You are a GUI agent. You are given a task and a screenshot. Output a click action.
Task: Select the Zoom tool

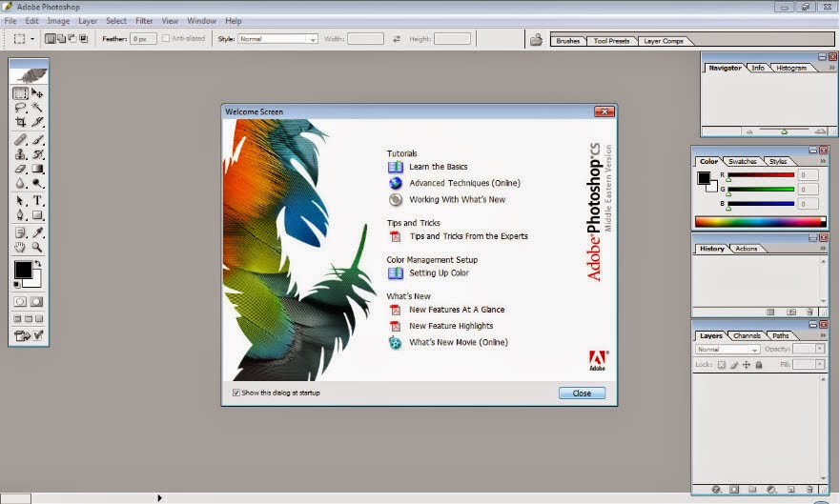[37, 247]
